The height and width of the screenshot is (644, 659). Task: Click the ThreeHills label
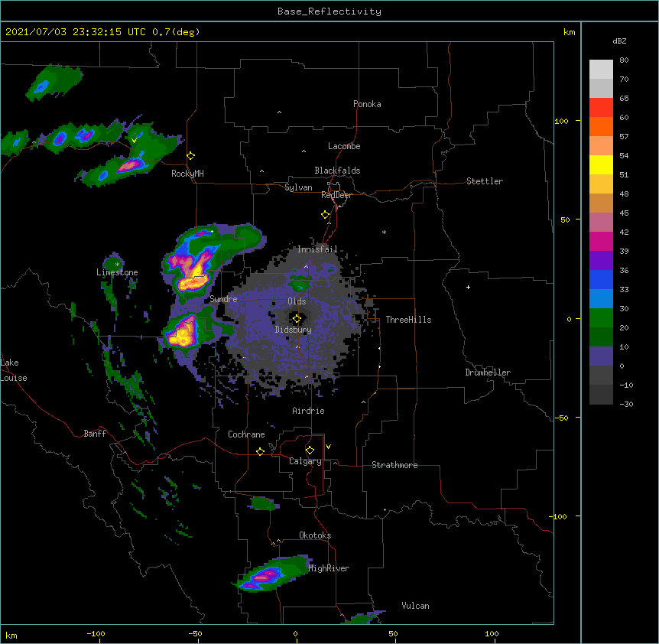(408, 320)
